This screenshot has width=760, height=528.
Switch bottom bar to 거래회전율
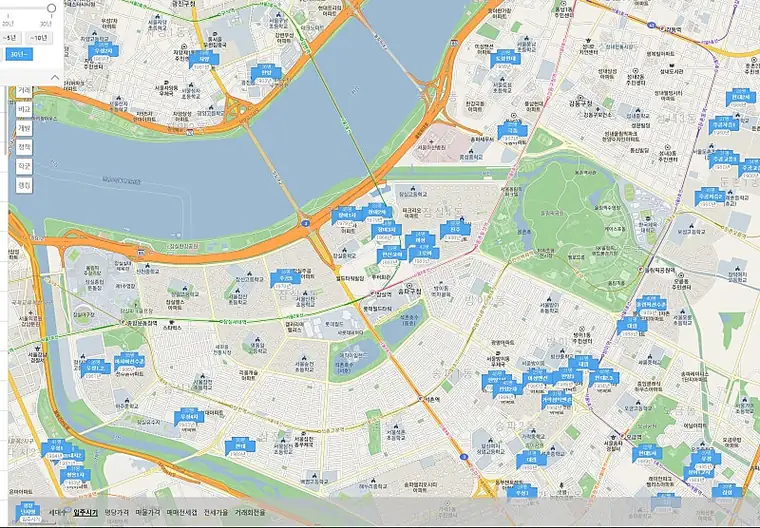[250, 512]
